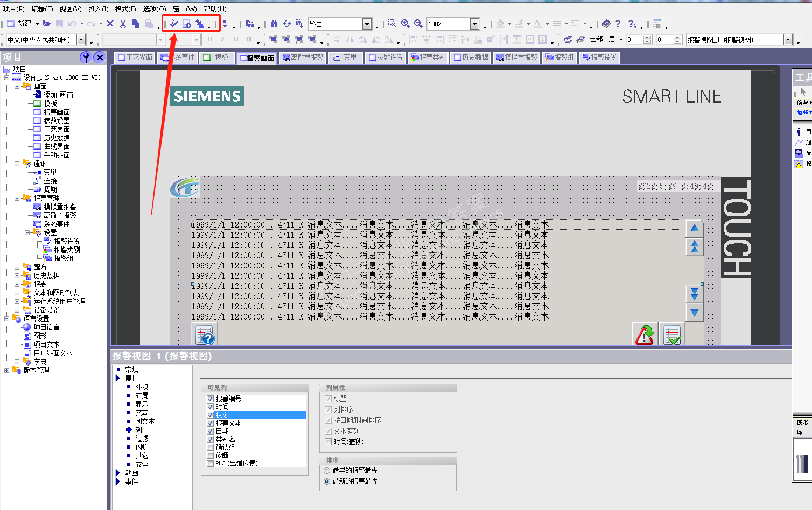Image resolution: width=812 pixels, height=510 pixels.
Task: Click the alarm view scroll-down arrow button
Action: click(x=695, y=312)
